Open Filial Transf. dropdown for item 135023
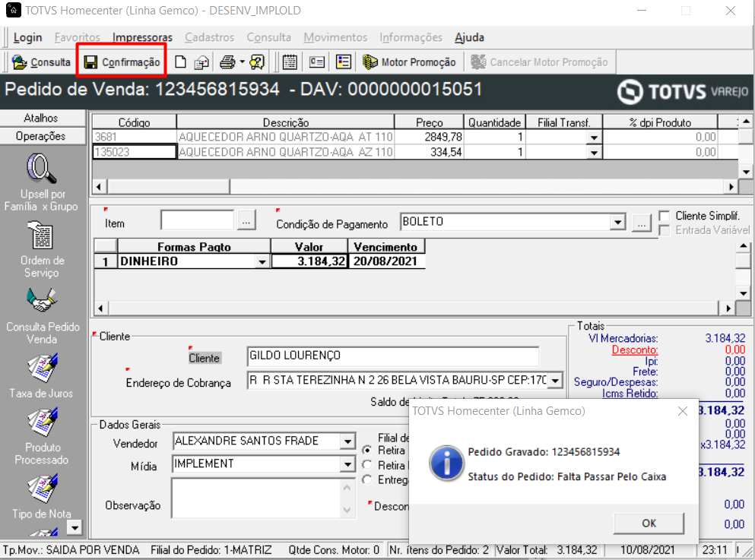Image resolution: width=755 pixels, height=560 pixels. coord(594,153)
